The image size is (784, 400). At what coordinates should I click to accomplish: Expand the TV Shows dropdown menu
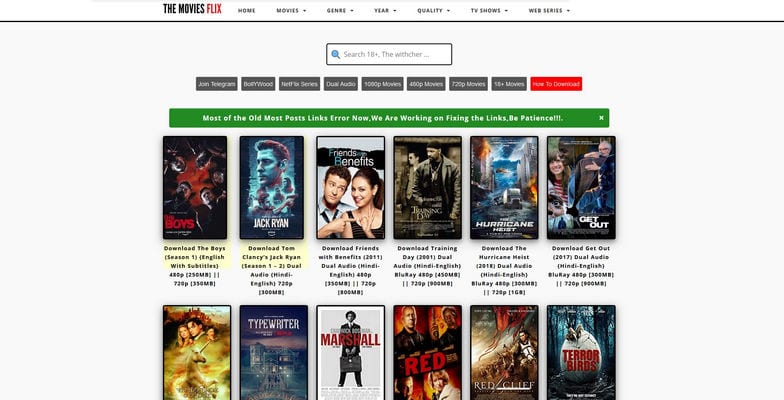[489, 10]
